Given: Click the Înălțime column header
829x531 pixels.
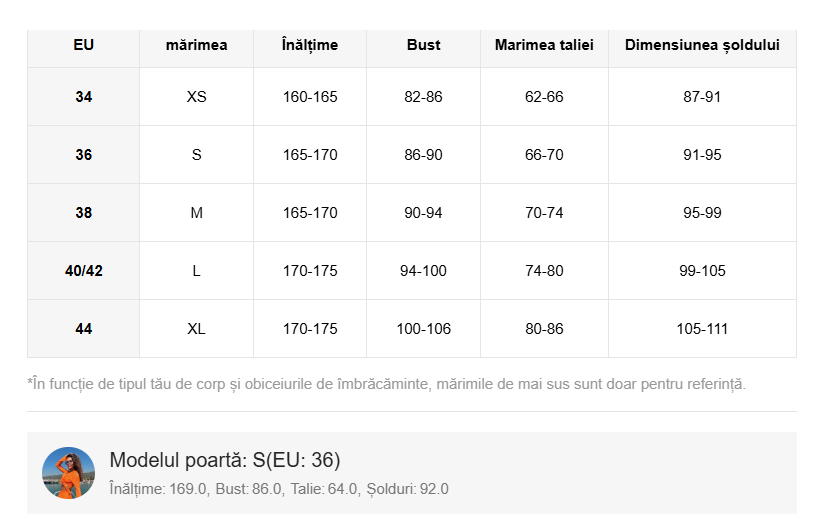Looking at the screenshot, I should point(310,45).
